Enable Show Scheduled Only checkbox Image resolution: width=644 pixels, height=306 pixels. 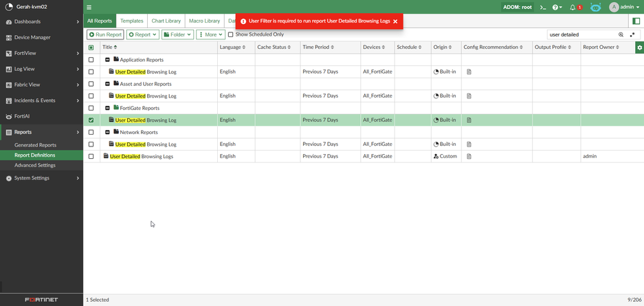click(x=231, y=34)
